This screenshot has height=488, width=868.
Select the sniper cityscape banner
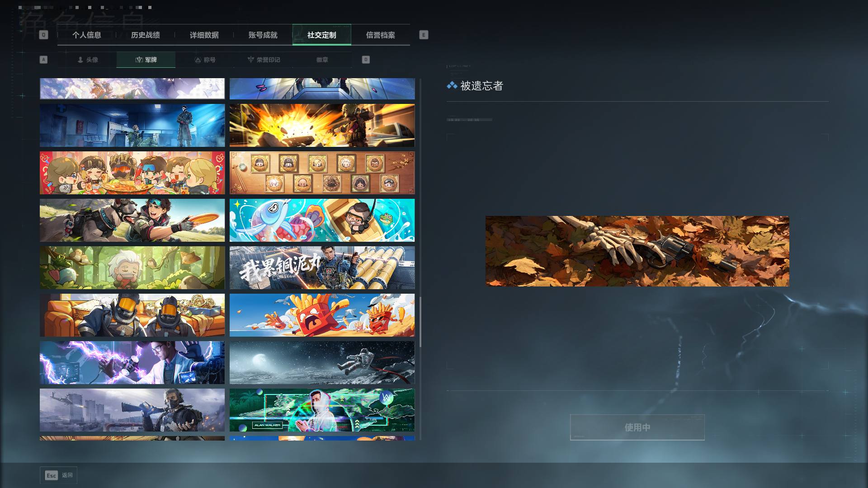click(132, 410)
